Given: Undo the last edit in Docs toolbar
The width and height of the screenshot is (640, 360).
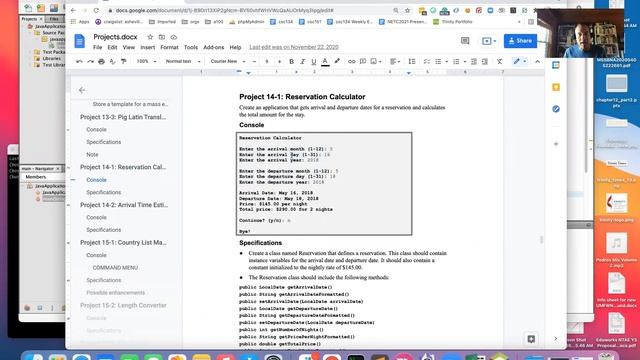Looking at the screenshot, I should click(x=79, y=61).
